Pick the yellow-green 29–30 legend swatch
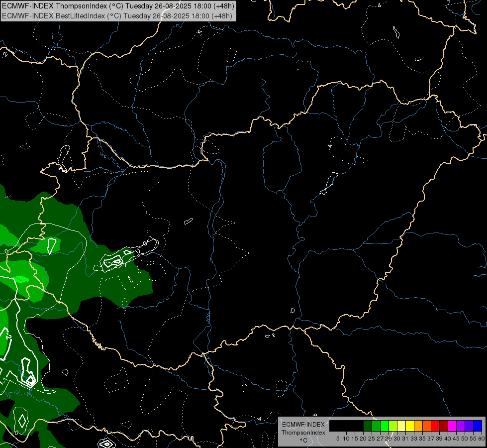 pos(393,426)
